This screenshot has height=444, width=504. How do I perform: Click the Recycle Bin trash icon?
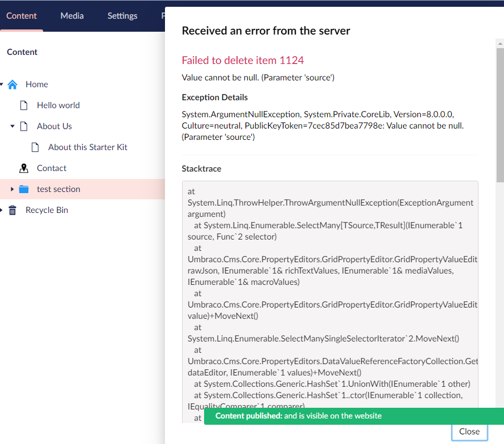12,210
